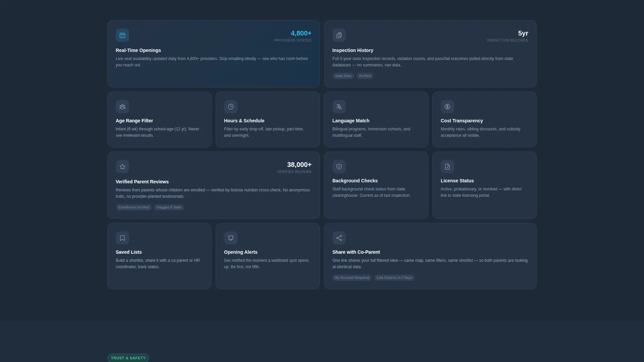Click the Inspection History heading
This screenshot has width=644, height=362.
[x=353, y=50]
